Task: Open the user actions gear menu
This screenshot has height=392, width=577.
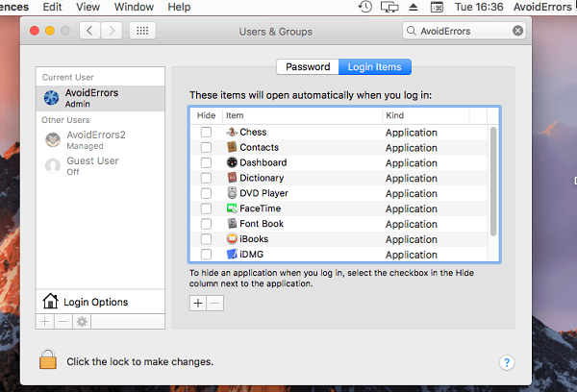Action: coord(82,322)
